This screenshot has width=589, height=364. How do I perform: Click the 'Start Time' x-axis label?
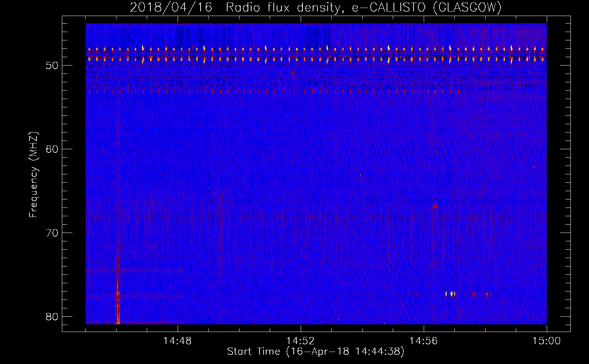tap(315, 351)
